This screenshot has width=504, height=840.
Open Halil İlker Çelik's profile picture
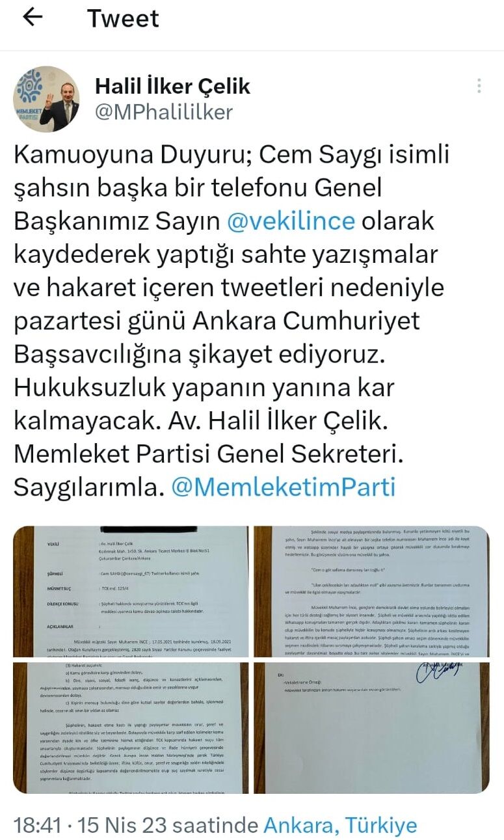point(46,99)
